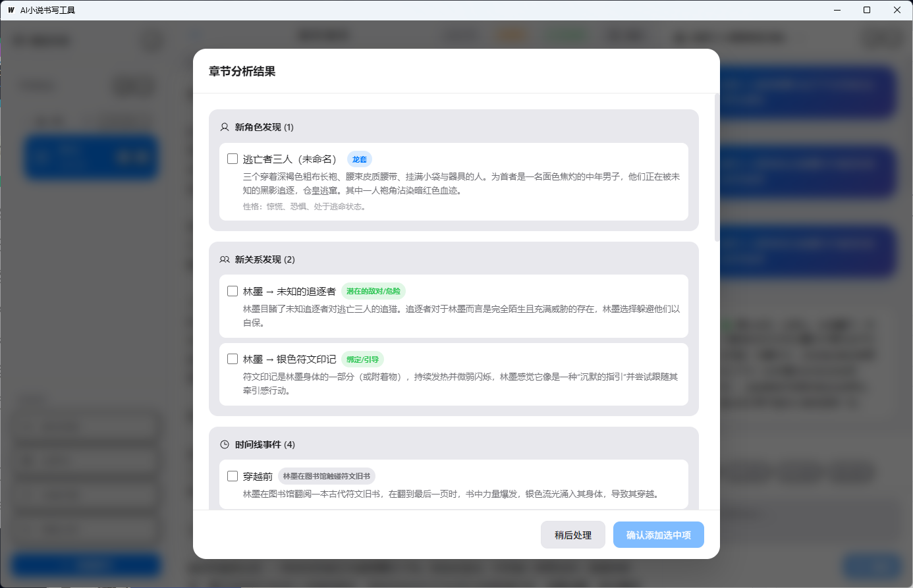913x588 pixels.
Task: Click the W app icon in title bar
Action: [x=11, y=10]
